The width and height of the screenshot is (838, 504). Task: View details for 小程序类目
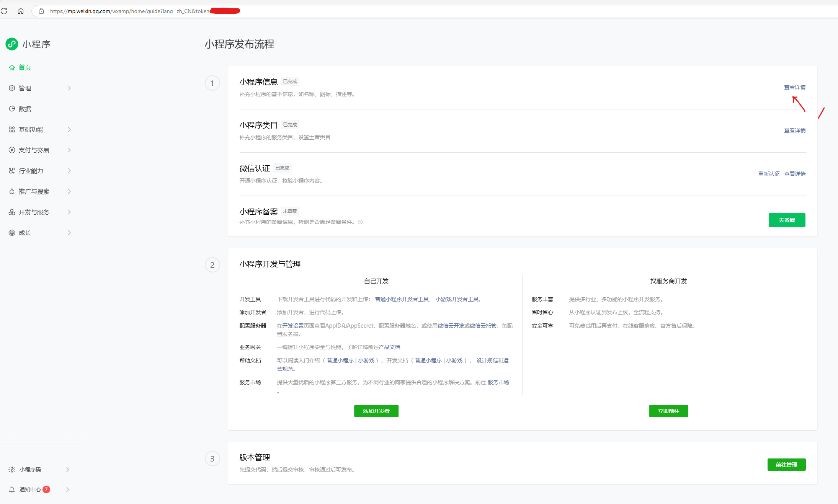pos(795,130)
